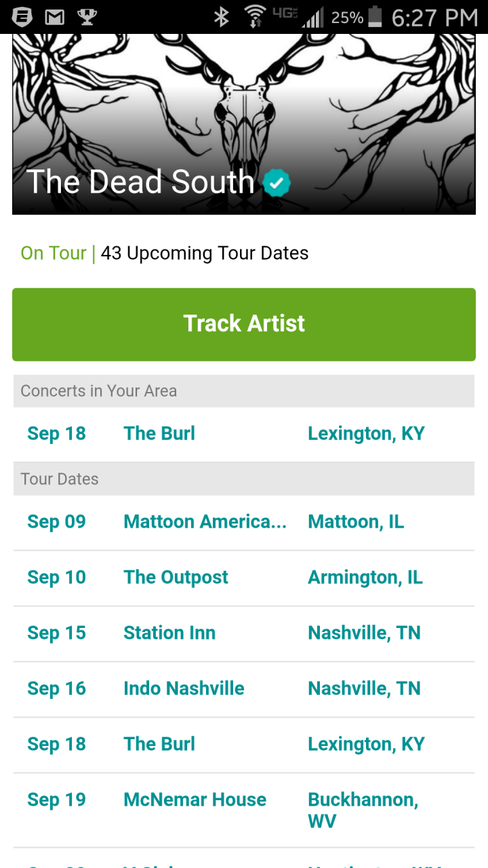
Task: Open the deer skull artist banner image
Action: click(x=244, y=124)
